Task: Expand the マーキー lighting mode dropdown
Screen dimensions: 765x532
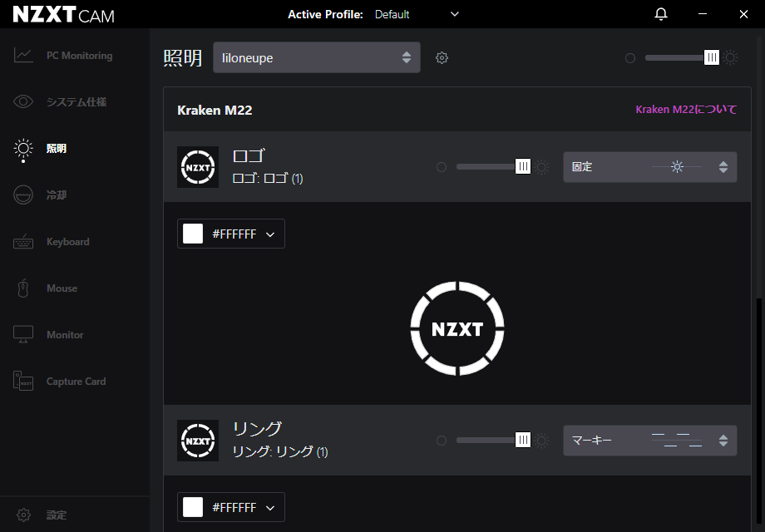Action: point(649,441)
